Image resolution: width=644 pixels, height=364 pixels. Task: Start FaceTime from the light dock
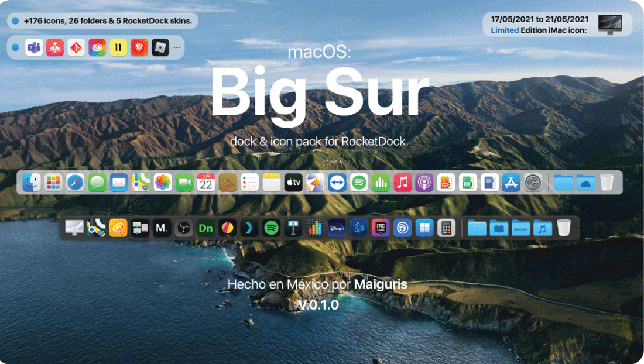184,183
